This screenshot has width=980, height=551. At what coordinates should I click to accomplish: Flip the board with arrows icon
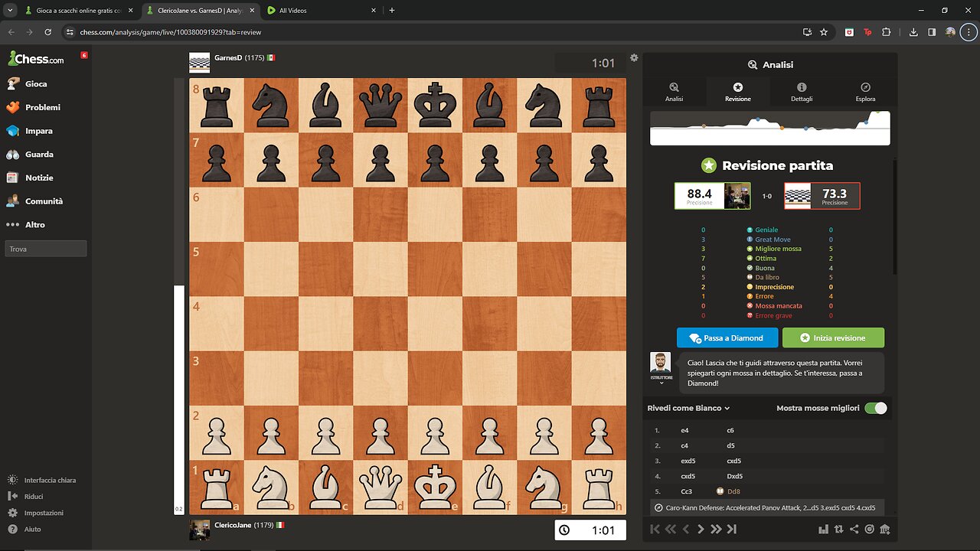839,529
